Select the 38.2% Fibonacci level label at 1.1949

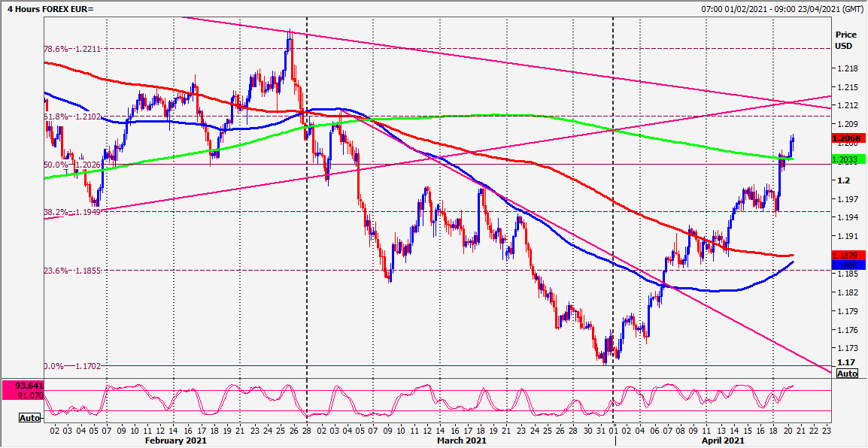coord(74,212)
